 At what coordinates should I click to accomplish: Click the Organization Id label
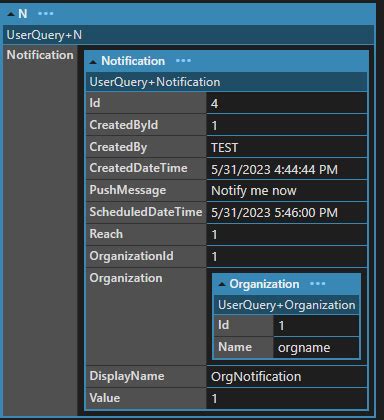pos(223,325)
